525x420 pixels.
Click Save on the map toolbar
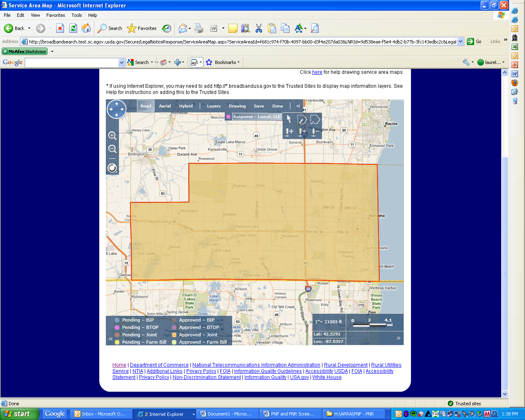(259, 106)
